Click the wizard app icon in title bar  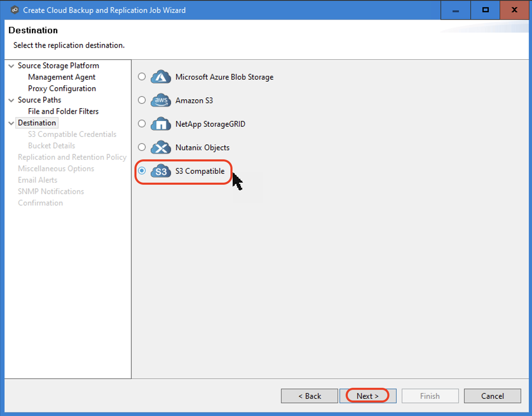(x=15, y=10)
